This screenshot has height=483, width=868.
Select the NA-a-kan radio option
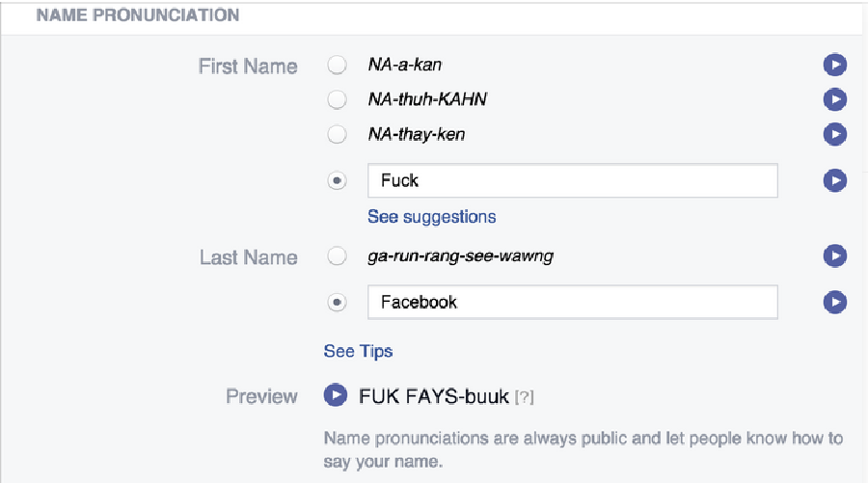click(x=337, y=65)
